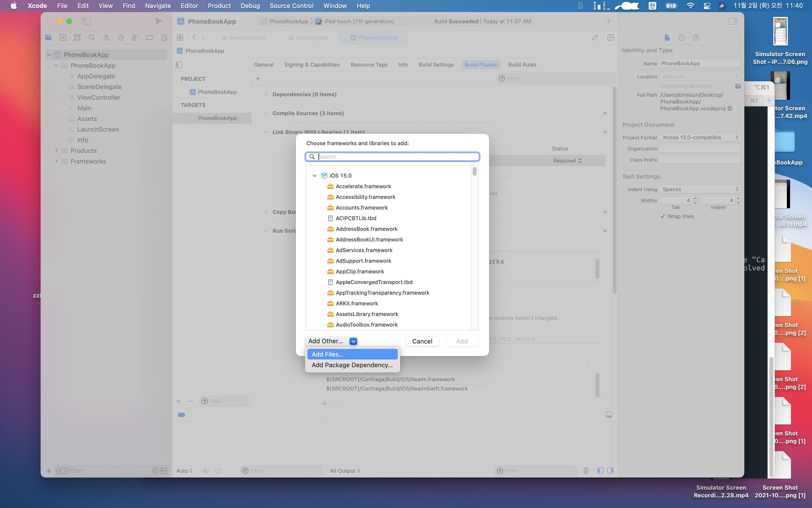Image resolution: width=812 pixels, height=508 pixels.
Task: Remove the Compile Sources phase
Action: 605,113
